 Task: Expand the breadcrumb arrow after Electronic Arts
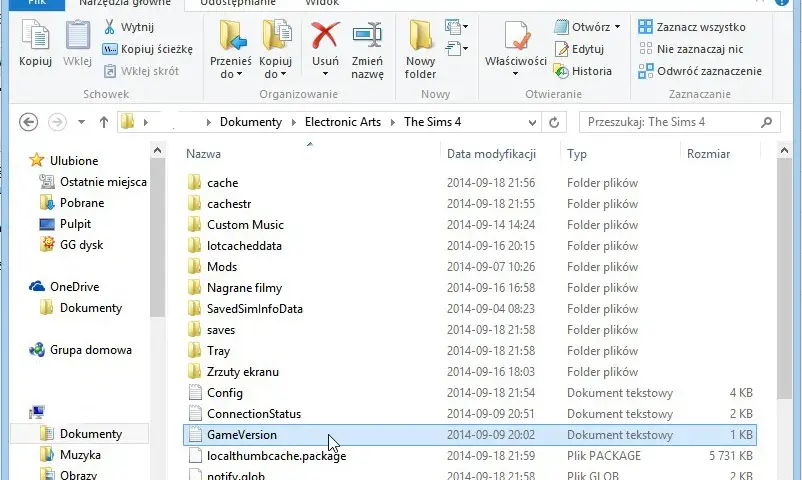coord(393,122)
